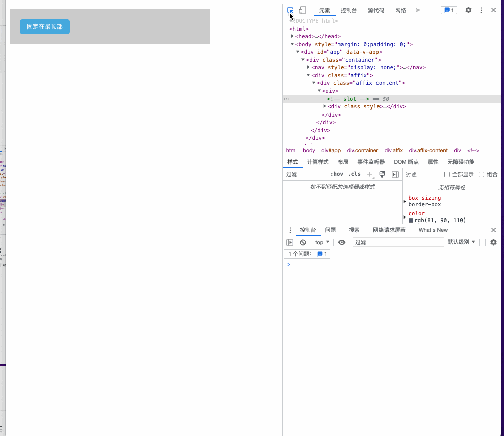Screen dimensions: 504x436
Task: Select div.container in the breadcrumb bar
Action: tap(362, 150)
